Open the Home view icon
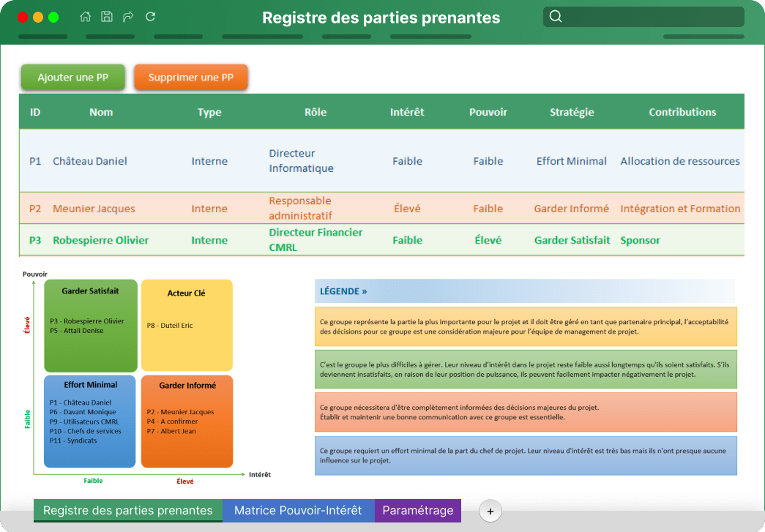The width and height of the screenshot is (765, 532). coord(85,16)
